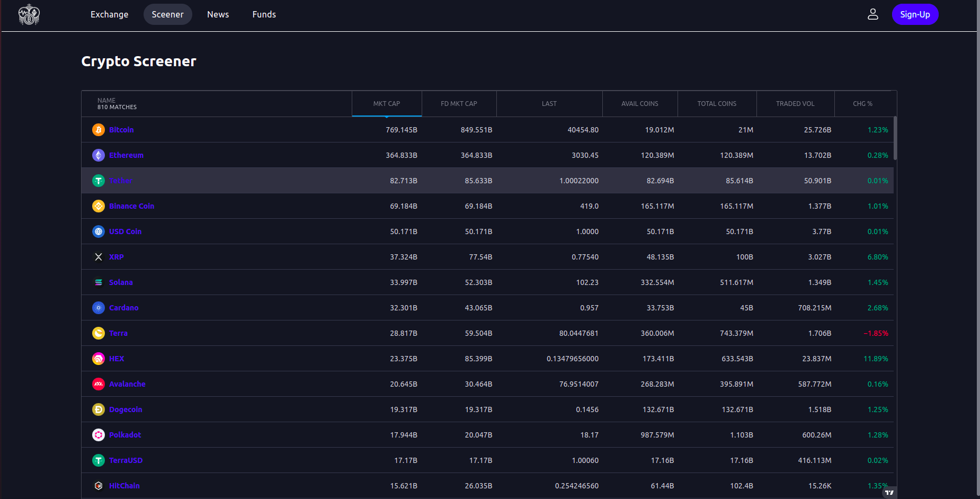
Task: Click the TerraUSD coin icon
Action: (x=99, y=460)
